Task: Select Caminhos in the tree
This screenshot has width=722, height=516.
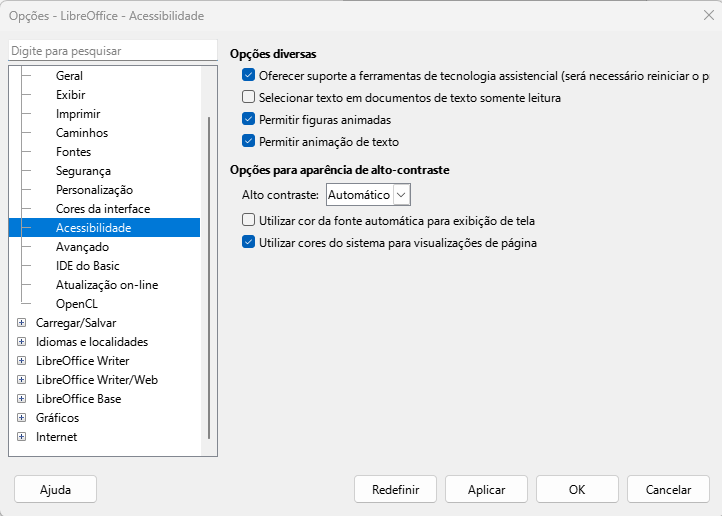Action: [x=82, y=133]
